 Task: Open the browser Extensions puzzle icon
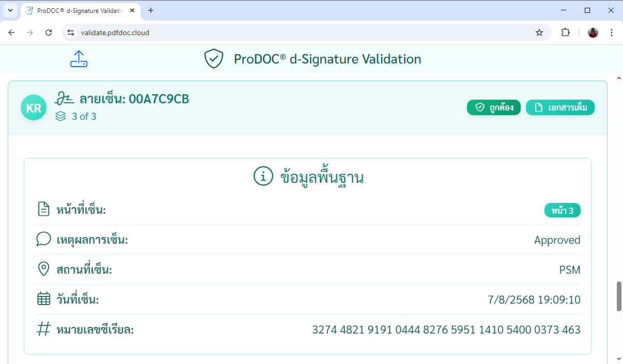(566, 33)
